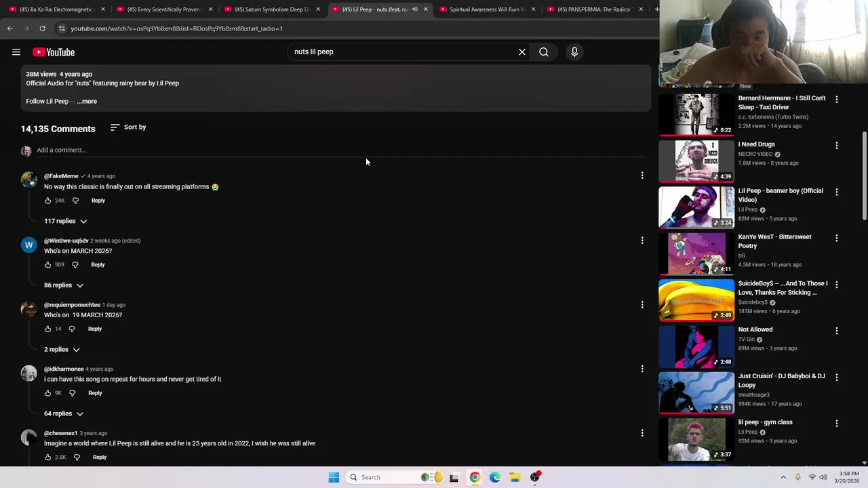This screenshot has height=488, width=868.
Task: Expand 117 replies under @FakeMeme
Action: click(x=66, y=221)
